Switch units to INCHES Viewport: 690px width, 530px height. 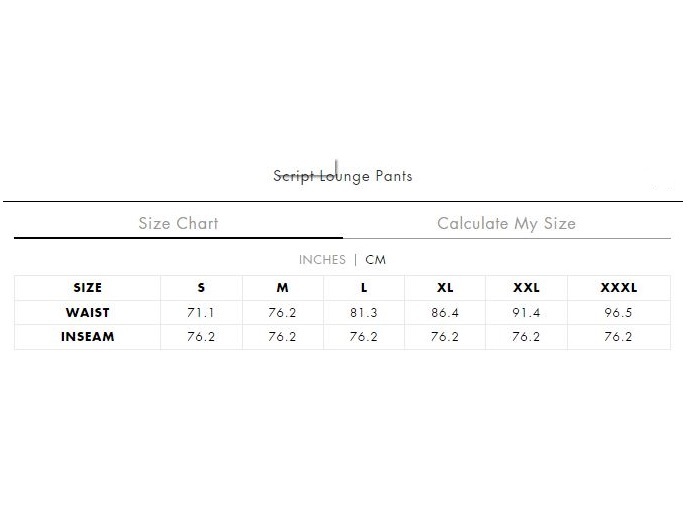coord(322,260)
